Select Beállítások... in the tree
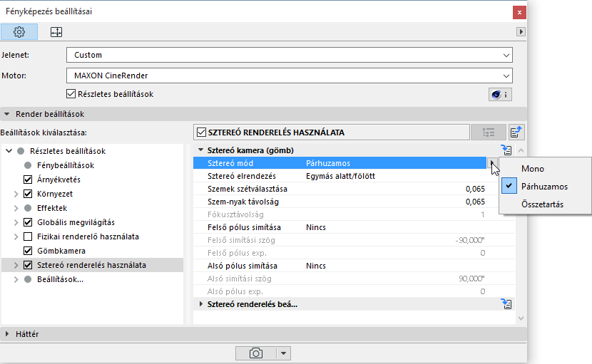This screenshot has width=592, height=364. click(60, 279)
